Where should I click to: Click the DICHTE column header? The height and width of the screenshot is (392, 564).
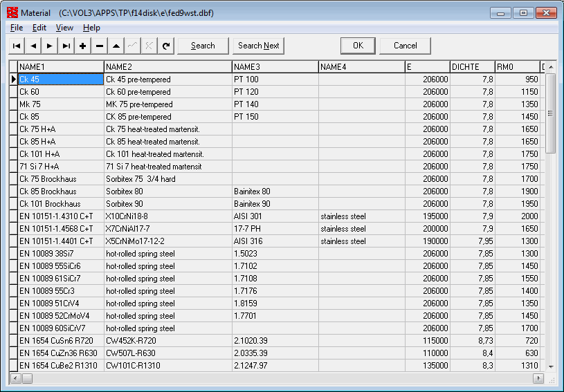pyautogui.click(x=472, y=67)
